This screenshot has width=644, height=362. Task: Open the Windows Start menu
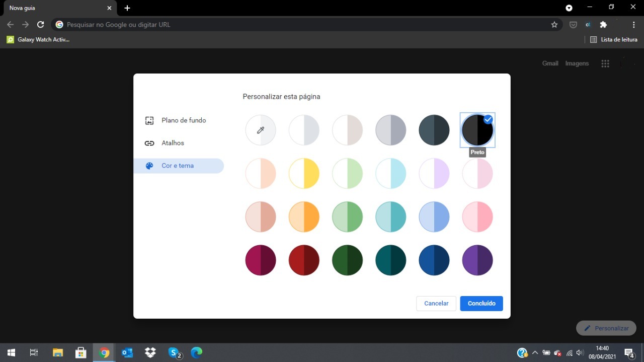(x=11, y=352)
